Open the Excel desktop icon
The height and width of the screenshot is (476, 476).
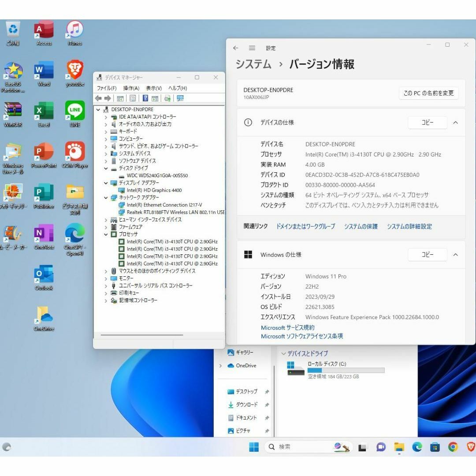(44, 114)
